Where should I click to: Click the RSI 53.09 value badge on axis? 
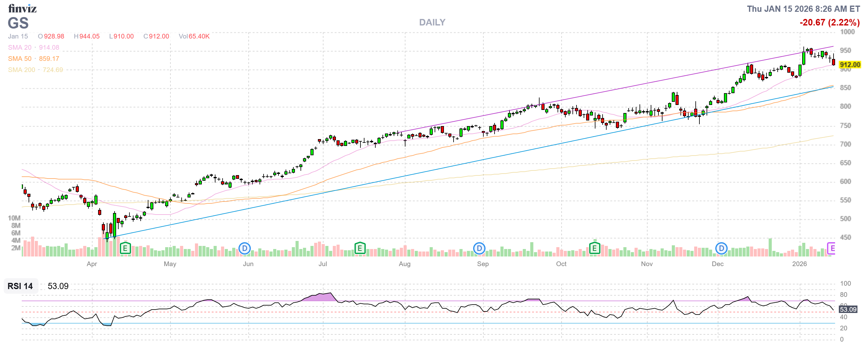[x=848, y=309]
